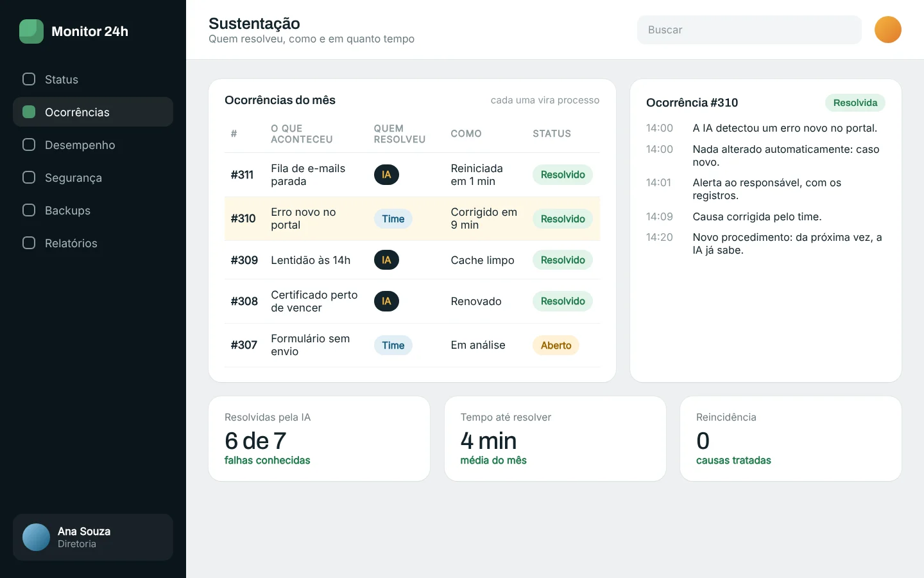Click the Resolvida badge of Ocorrência #310
924x578 pixels.
[x=855, y=103]
